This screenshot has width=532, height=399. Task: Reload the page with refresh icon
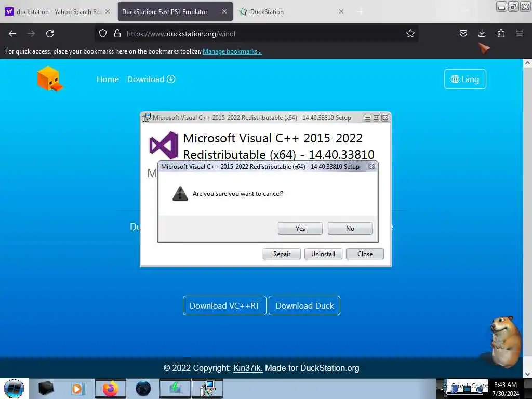50,34
